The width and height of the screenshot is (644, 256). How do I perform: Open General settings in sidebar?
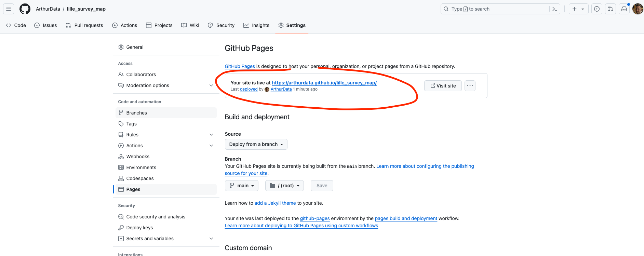(166, 47)
